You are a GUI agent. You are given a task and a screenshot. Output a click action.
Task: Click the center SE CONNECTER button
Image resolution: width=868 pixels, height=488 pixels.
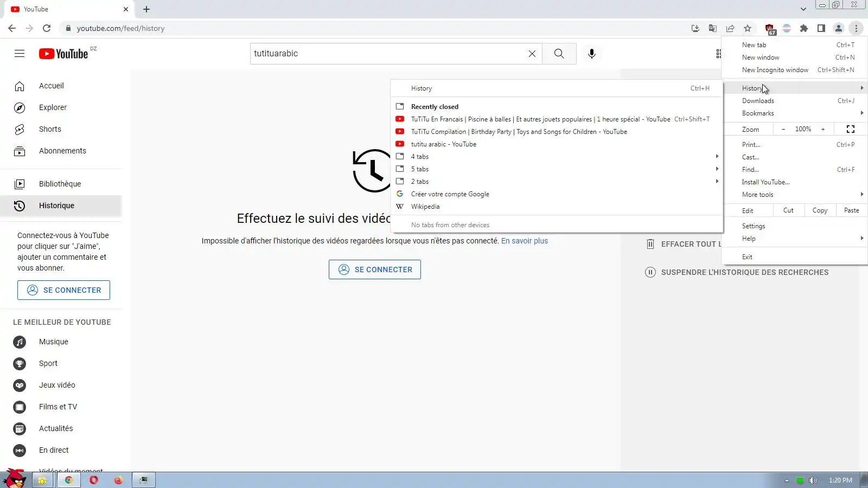375,269
